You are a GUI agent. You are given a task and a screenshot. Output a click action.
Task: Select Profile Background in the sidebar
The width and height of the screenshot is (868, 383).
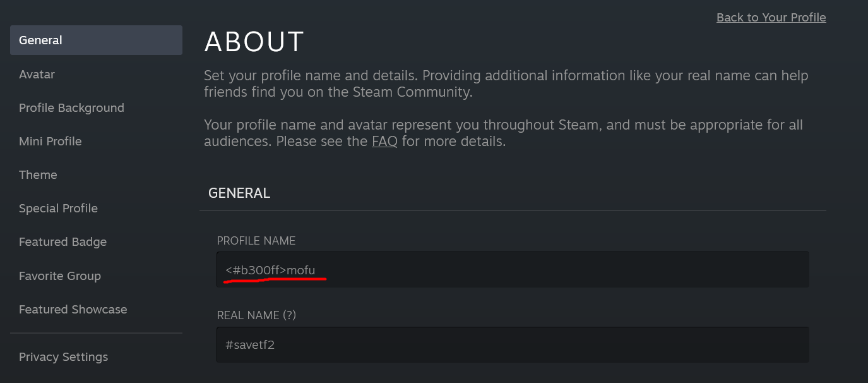71,108
